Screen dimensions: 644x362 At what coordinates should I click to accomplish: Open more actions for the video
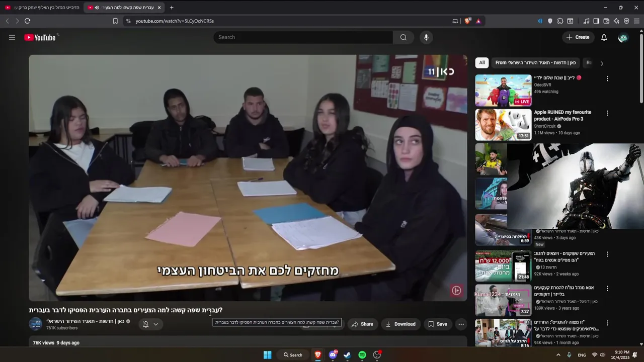[461, 324]
